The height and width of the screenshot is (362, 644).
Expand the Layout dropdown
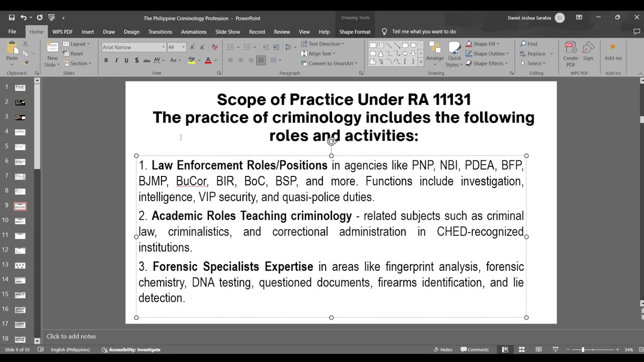(76, 44)
